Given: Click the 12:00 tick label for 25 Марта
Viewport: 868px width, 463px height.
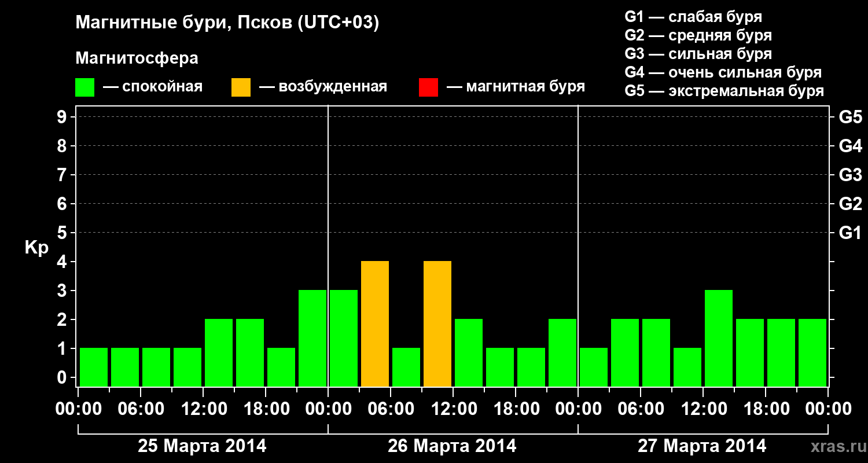Looking at the screenshot, I should 204,409.
